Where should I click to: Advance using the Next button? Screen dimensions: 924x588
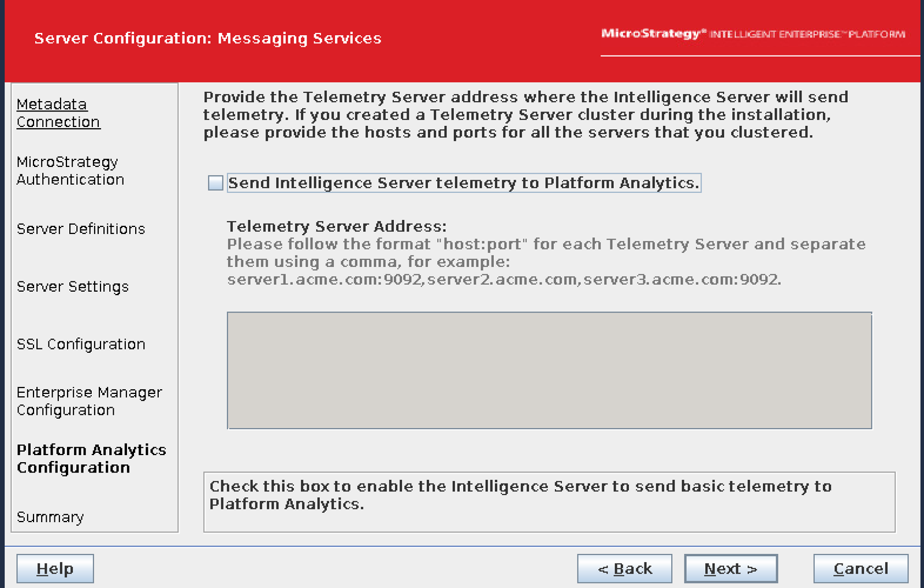click(x=731, y=568)
